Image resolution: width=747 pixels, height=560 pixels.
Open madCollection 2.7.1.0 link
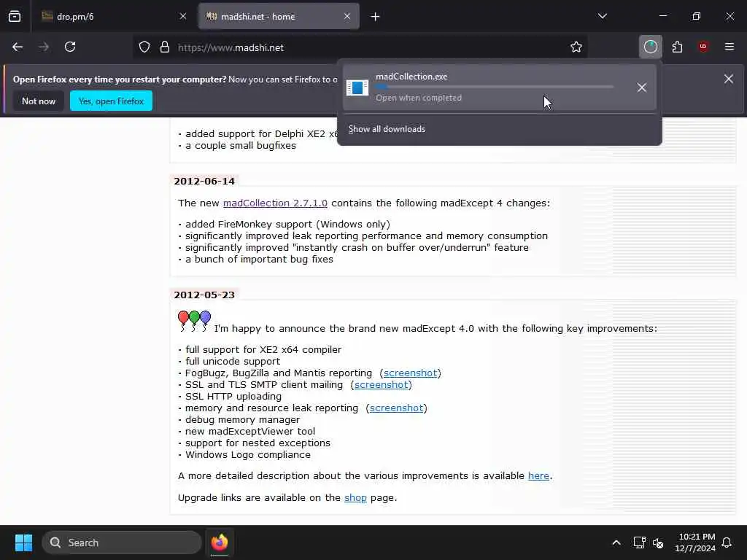pyautogui.click(x=275, y=203)
